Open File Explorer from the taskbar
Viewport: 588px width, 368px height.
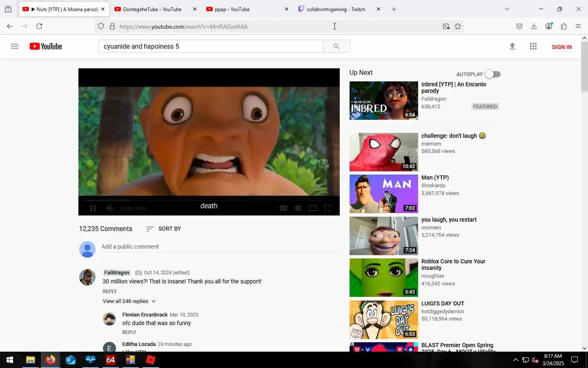click(x=31, y=360)
